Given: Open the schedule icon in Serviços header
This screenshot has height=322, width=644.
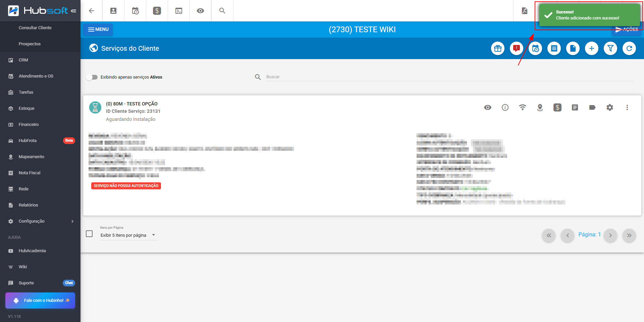Looking at the screenshot, I should pyautogui.click(x=535, y=48).
